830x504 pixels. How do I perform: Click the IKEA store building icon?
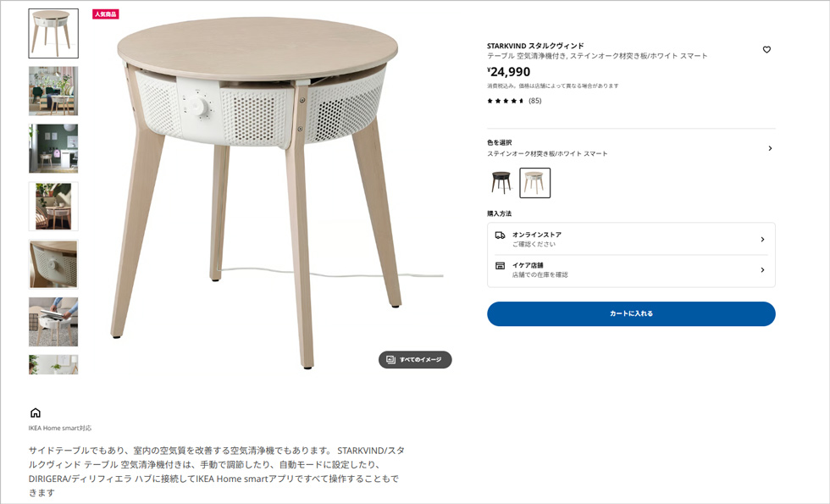[500, 266]
